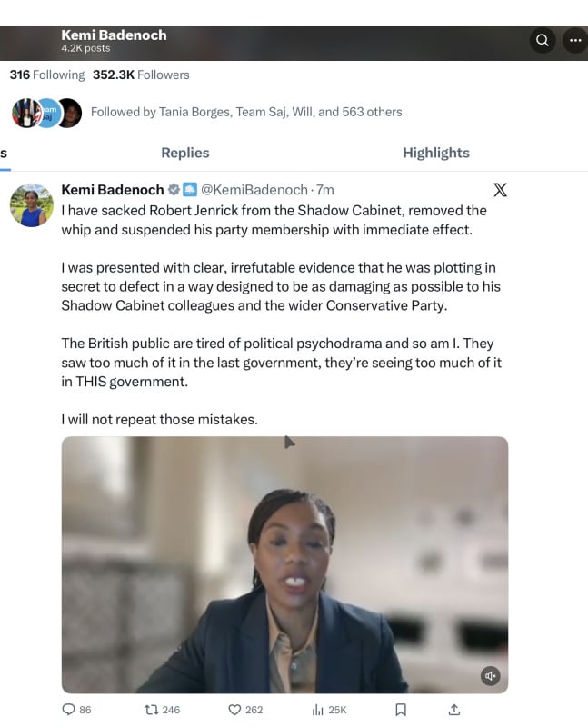Click the X logo on the tweet
Image resolution: width=588 pixels, height=727 pixels.
500,190
